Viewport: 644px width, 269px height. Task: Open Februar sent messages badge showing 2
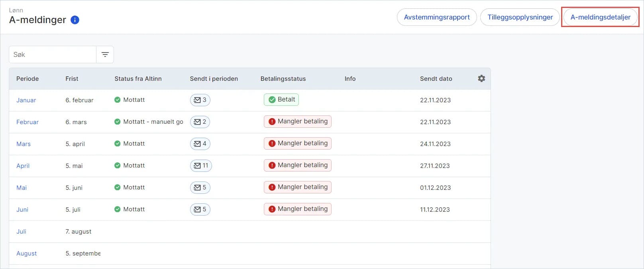200,122
